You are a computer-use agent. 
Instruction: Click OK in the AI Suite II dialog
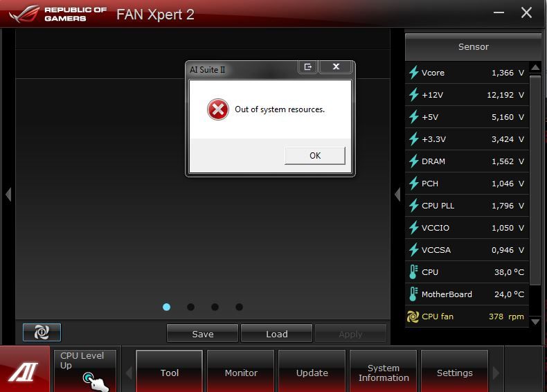point(314,156)
